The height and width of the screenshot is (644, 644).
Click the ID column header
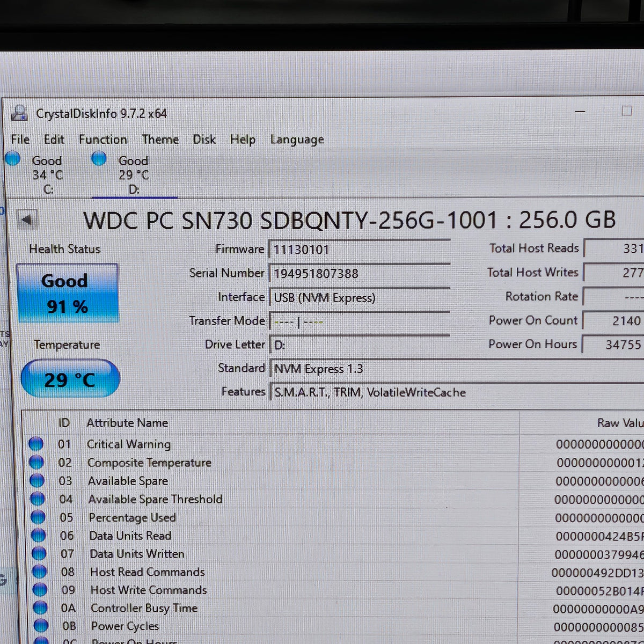pyautogui.click(x=64, y=423)
